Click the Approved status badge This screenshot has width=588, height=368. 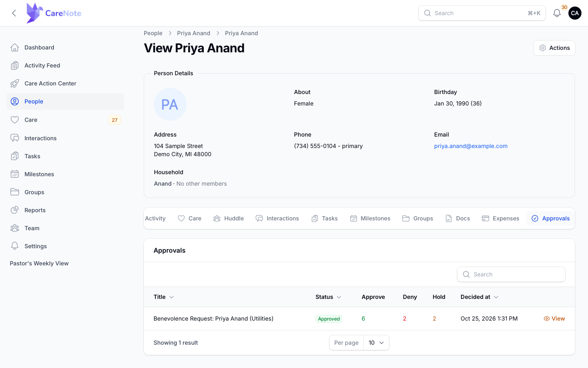[x=329, y=319]
